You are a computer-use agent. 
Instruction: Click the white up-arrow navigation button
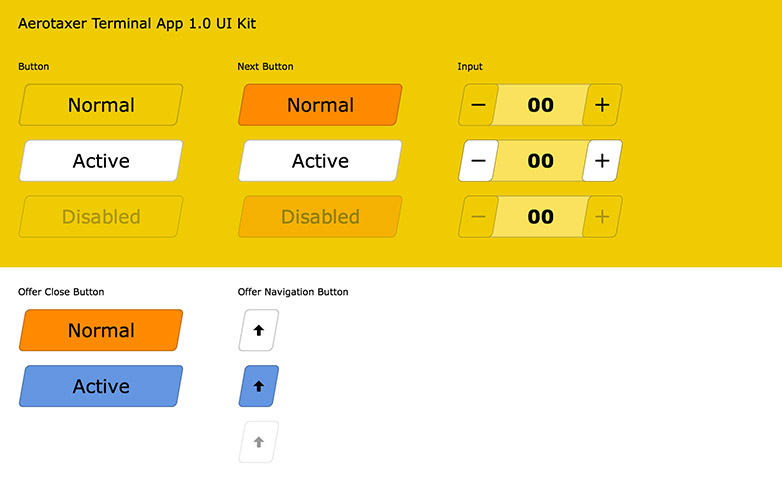pyautogui.click(x=259, y=330)
